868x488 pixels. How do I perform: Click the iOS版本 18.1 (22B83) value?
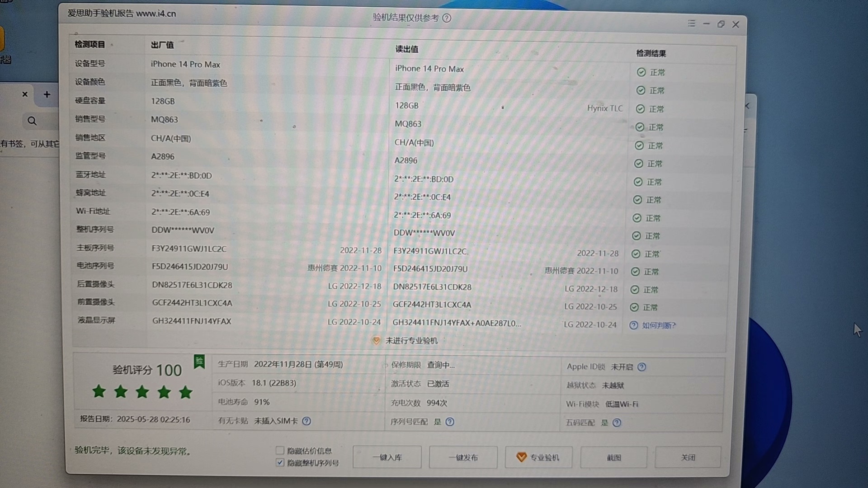pyautogui.click(x=274, y=383)
